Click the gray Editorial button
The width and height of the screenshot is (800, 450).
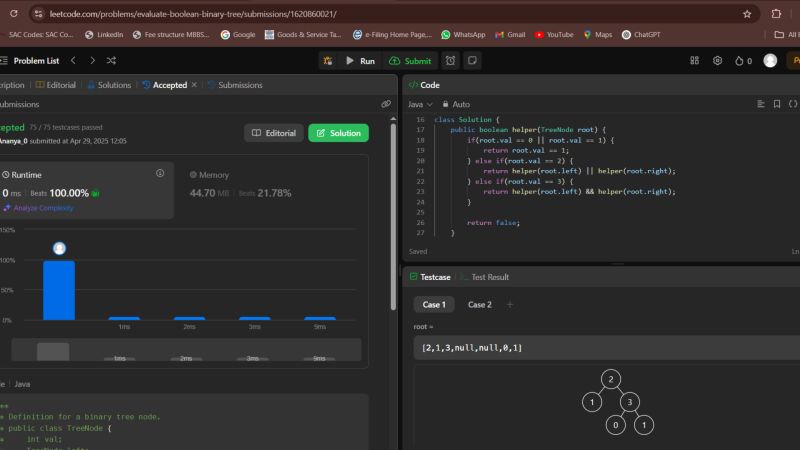point(274,133)
